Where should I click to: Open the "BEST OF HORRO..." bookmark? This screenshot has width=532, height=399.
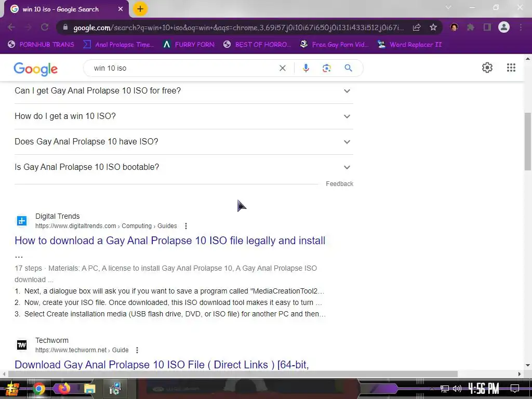coord(257,45)
